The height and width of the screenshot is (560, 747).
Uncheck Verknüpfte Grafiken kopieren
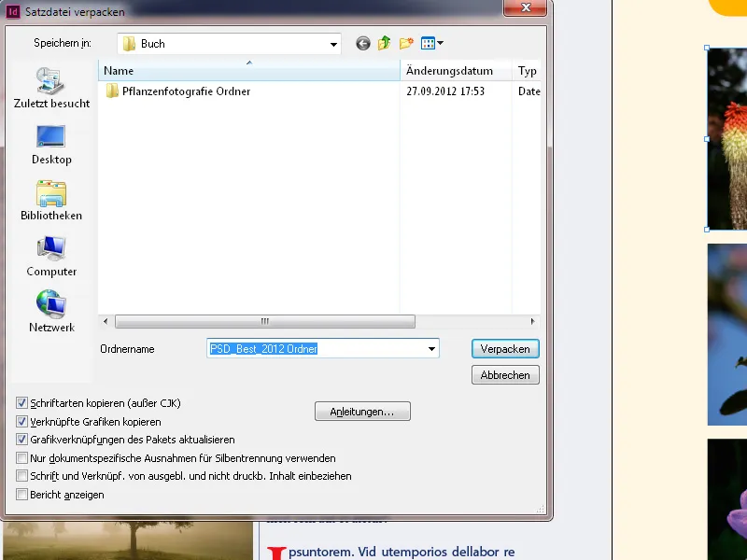click(21, 422)
